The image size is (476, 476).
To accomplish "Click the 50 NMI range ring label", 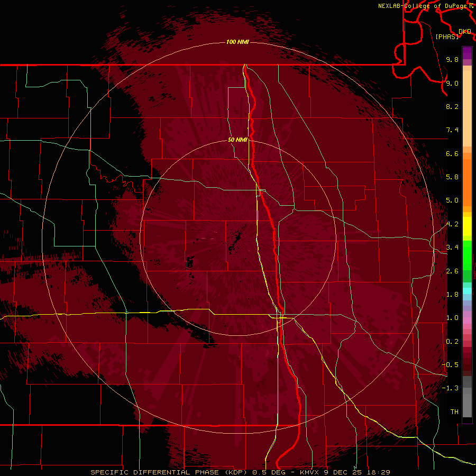I will 237,140.
